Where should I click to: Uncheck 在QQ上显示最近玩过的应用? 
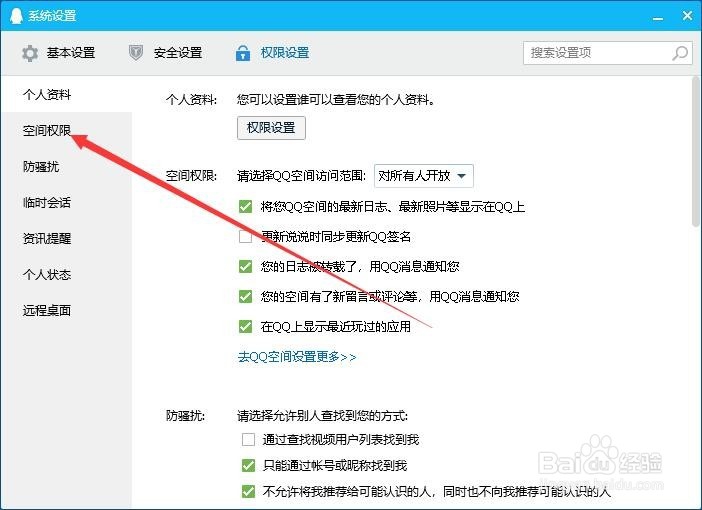click(245, 326)
